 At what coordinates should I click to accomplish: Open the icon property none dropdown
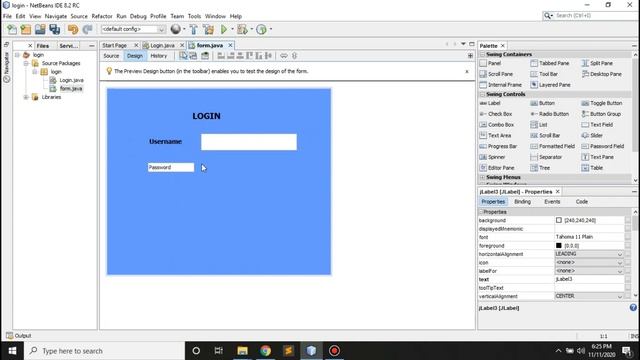(620, 263)
